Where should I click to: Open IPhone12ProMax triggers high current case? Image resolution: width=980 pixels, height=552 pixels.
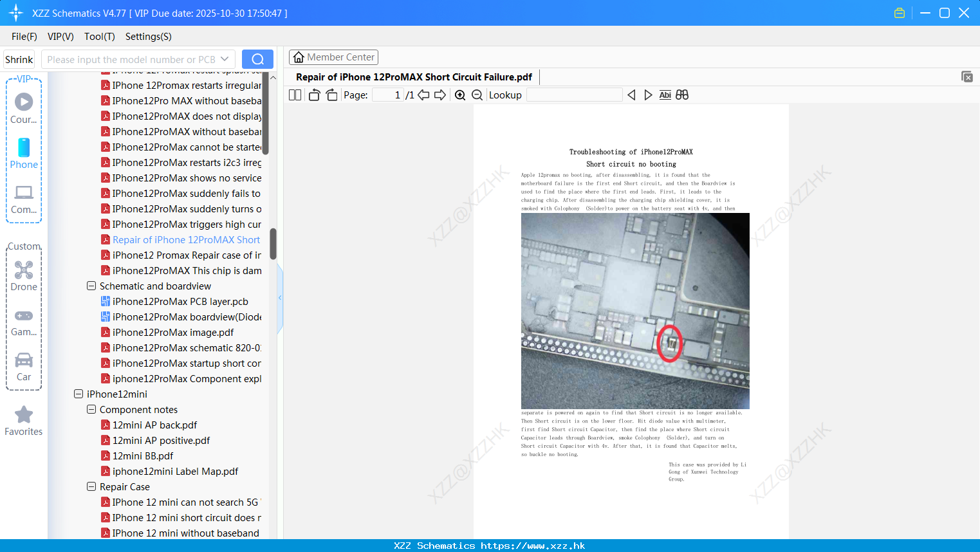point(187,224)
